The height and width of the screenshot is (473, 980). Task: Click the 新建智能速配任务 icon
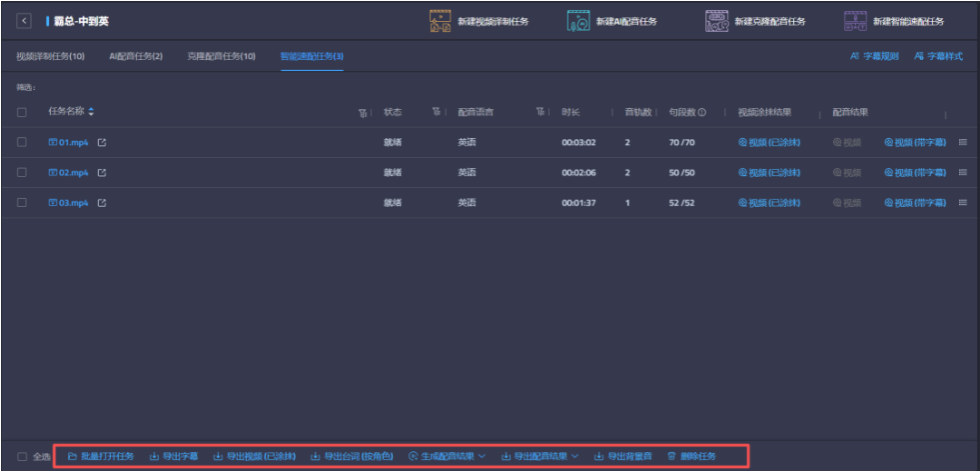click(x=855, y=21)
